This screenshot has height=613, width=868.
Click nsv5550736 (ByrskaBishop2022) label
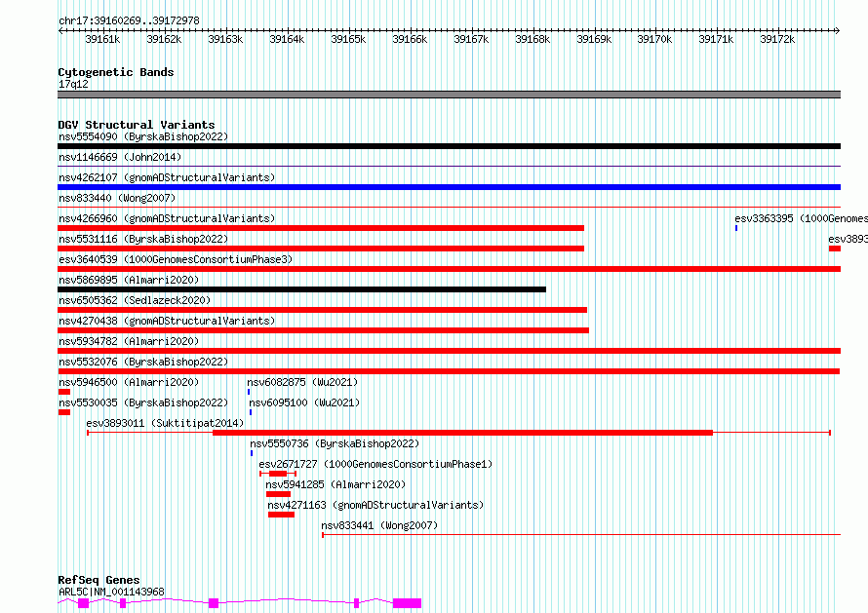(x=335, y=443)
